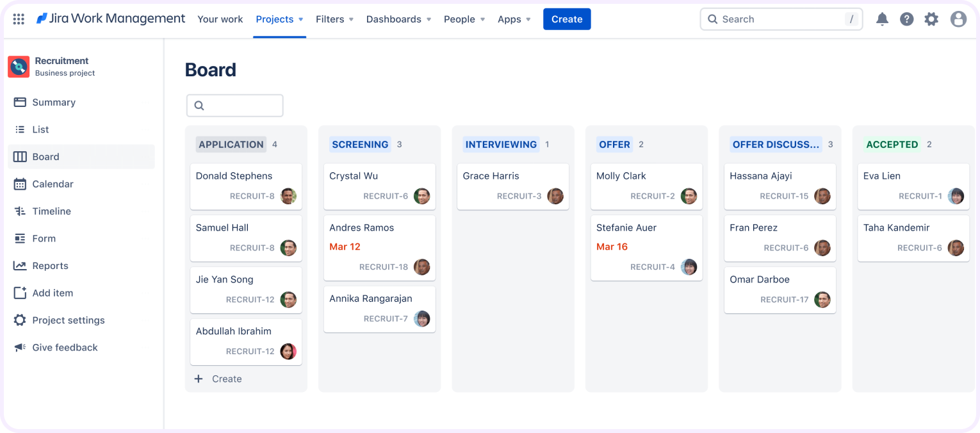980x433 pixels.
Task: Click the Calendar icon in sidebar
Action: coord(20,184)
